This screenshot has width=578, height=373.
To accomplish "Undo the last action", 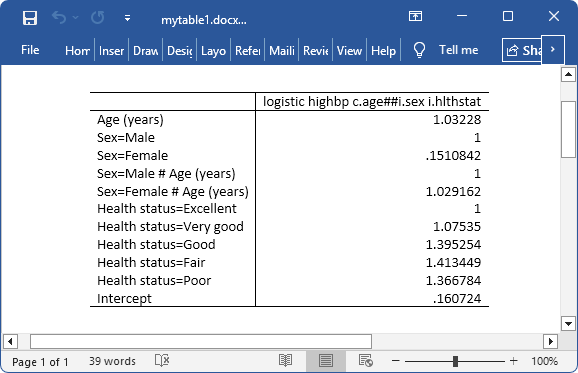I will [59, 17].
